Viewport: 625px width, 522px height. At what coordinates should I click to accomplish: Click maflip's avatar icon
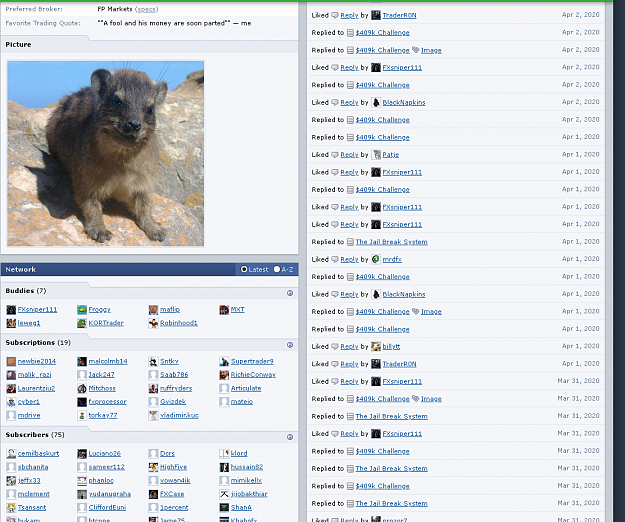pos(153,310)
